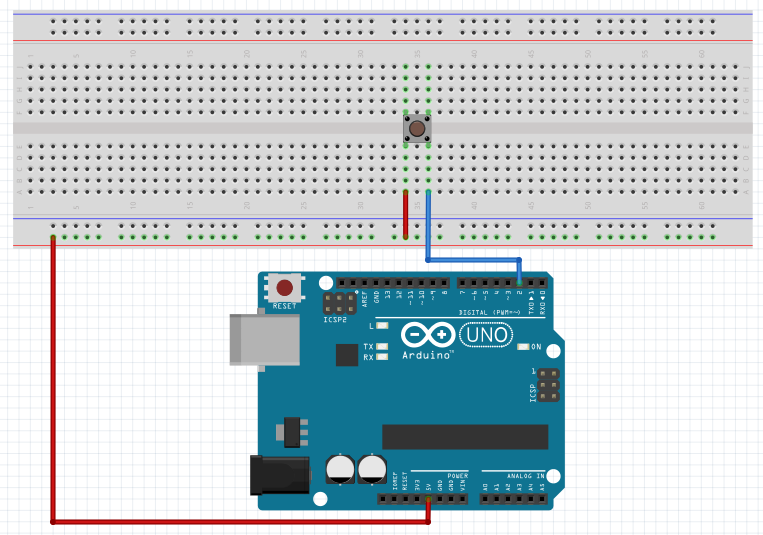
Task: Select the TX LED indicator
Action: click(381, 346)
